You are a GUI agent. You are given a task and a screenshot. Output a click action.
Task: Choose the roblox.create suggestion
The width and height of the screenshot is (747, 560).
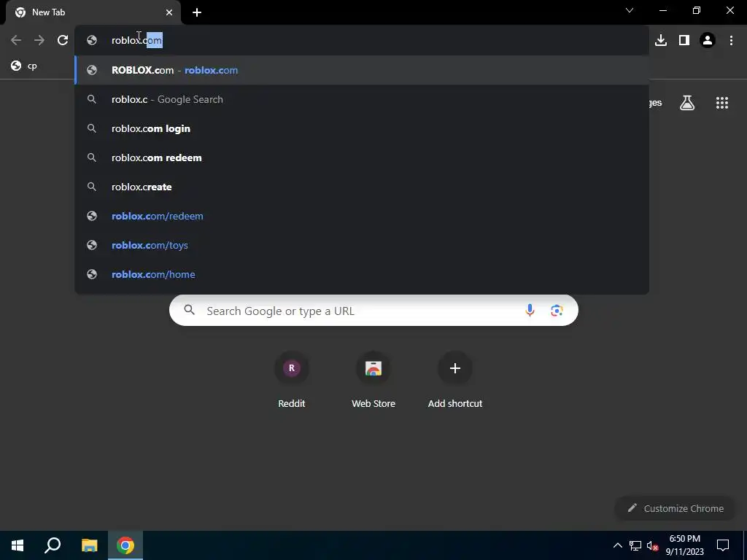coord(362,187)
